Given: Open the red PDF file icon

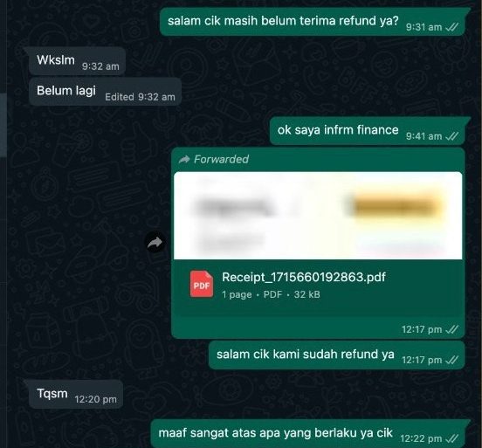Looking at the screenshot, I should [x=202, y=284].
